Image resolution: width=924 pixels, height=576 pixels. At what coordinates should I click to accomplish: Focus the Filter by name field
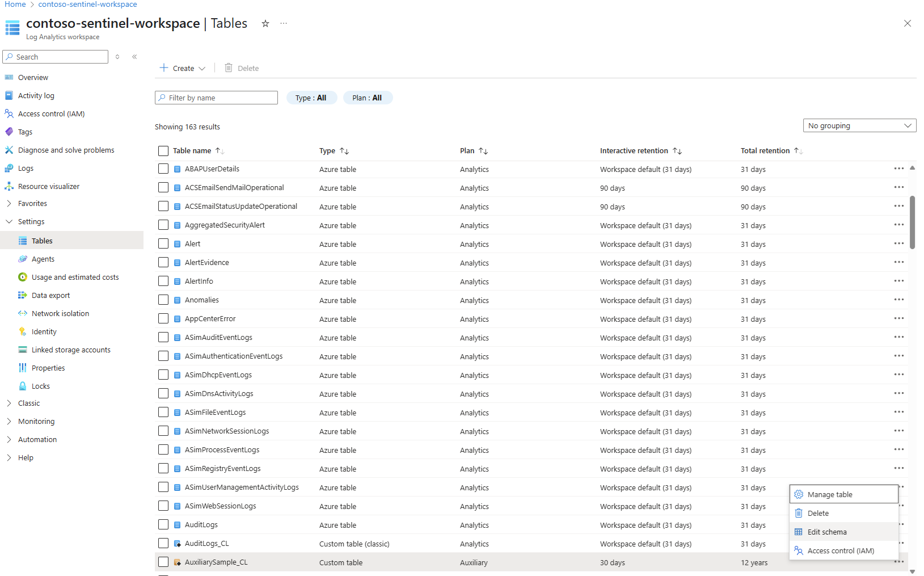point(216,98)
